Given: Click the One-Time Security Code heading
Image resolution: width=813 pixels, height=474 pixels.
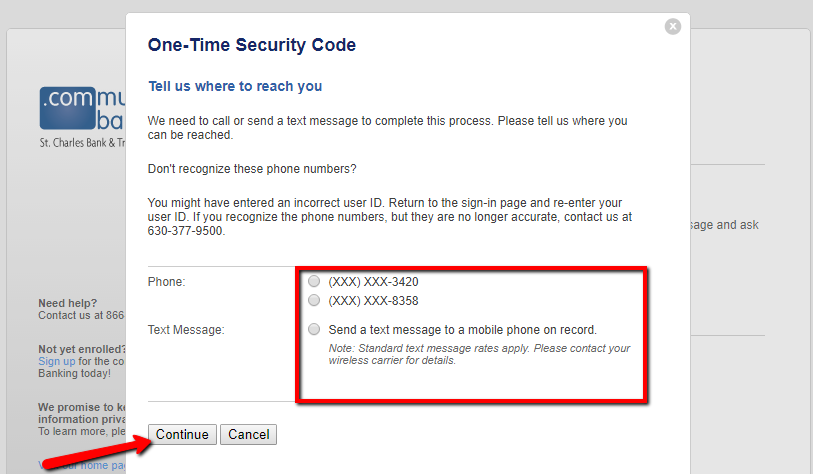Looking at the screenshot, I should point(251,45).
